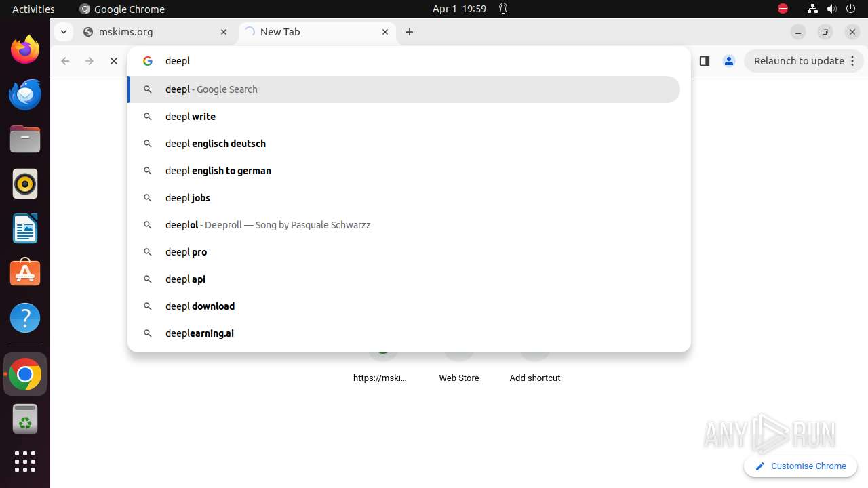Pick the 'deepl englisch deutsch' suggestion
This screenshot has height=488, width=868.
(403, 144)
